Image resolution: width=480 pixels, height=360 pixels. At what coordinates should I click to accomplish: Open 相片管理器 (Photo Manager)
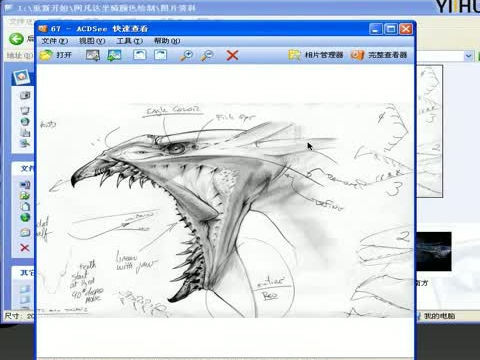[x=316, y=55]
